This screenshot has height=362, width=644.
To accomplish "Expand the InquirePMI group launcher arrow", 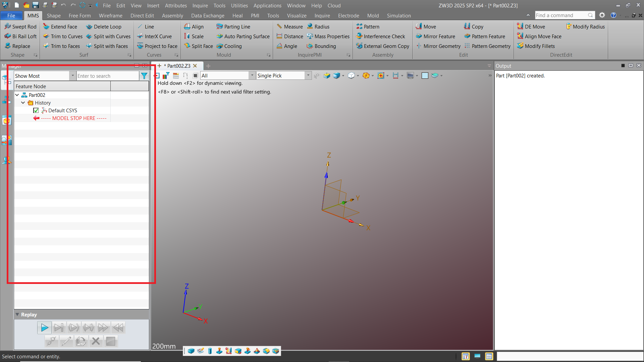I will (348, 55).
